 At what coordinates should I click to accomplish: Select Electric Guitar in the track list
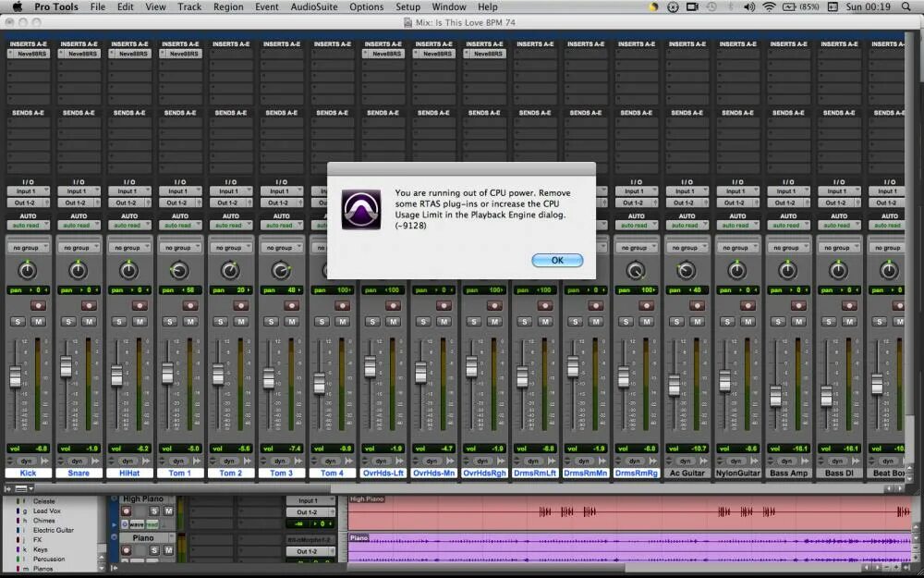coord(54,530)
